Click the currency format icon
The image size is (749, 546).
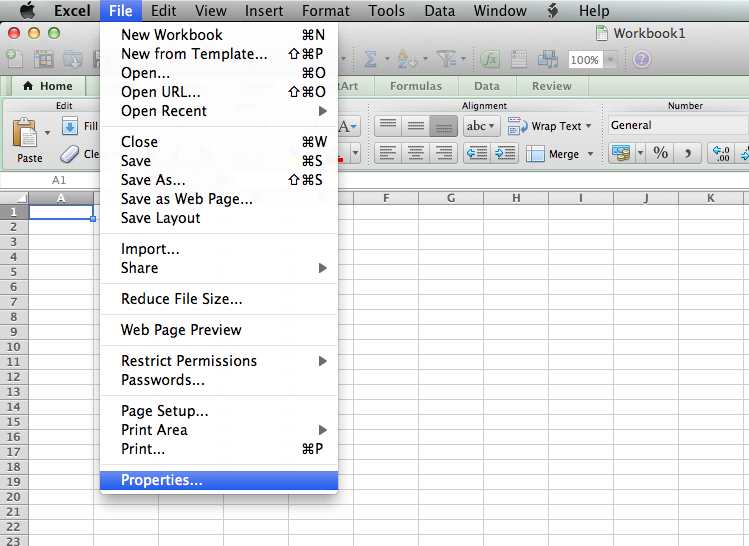(x=621, y=153)
